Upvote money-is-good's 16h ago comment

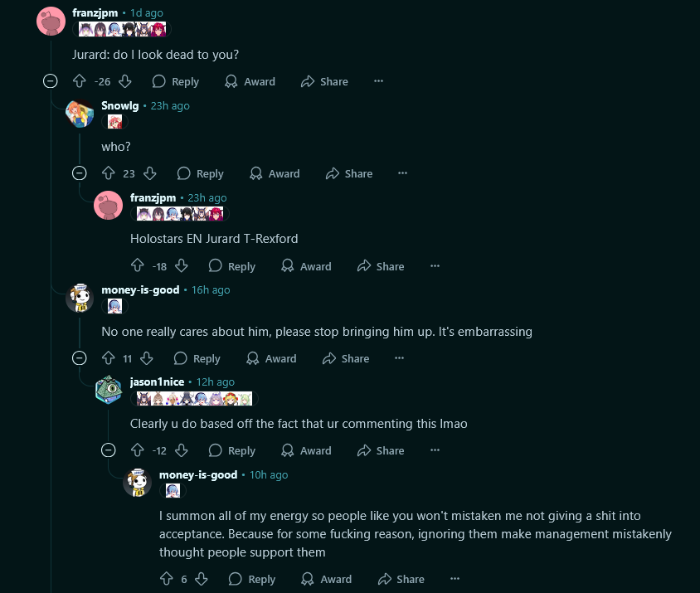[109, 358]
